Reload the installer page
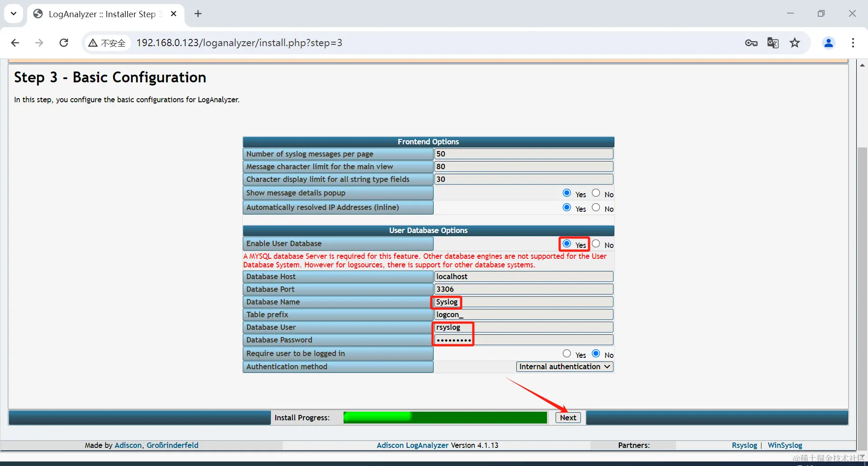This screenshot has height=466, width=868. [x=64, y=43]
